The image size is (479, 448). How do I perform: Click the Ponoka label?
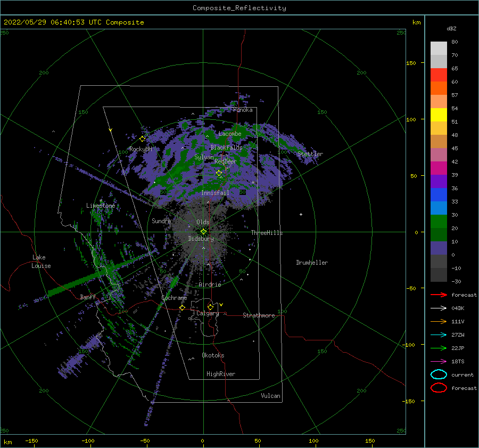tap(243, 110)
